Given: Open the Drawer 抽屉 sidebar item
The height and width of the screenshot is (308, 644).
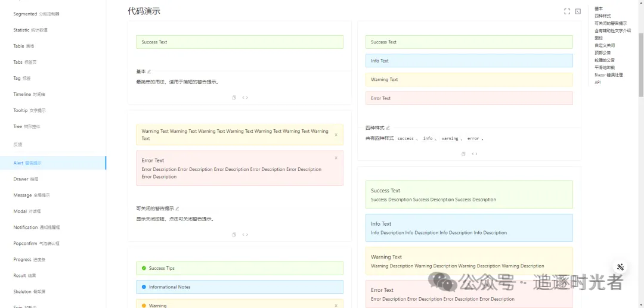Looking at the screenshot, I should (x=26, y=179).
